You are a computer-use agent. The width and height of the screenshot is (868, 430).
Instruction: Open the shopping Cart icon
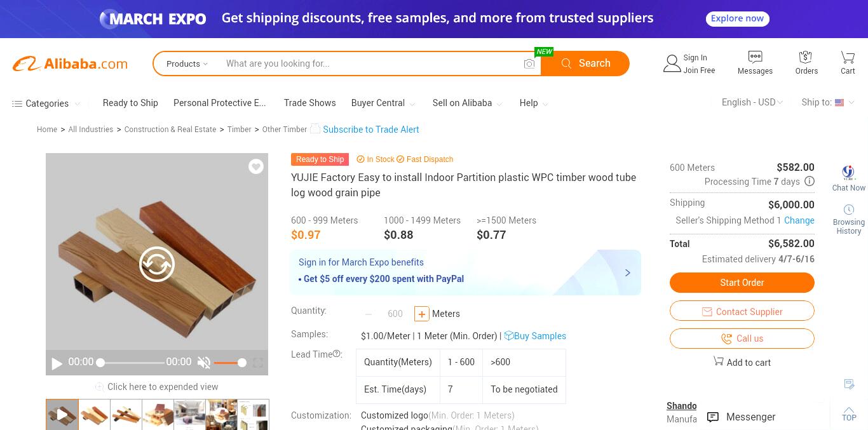point(848,57)
